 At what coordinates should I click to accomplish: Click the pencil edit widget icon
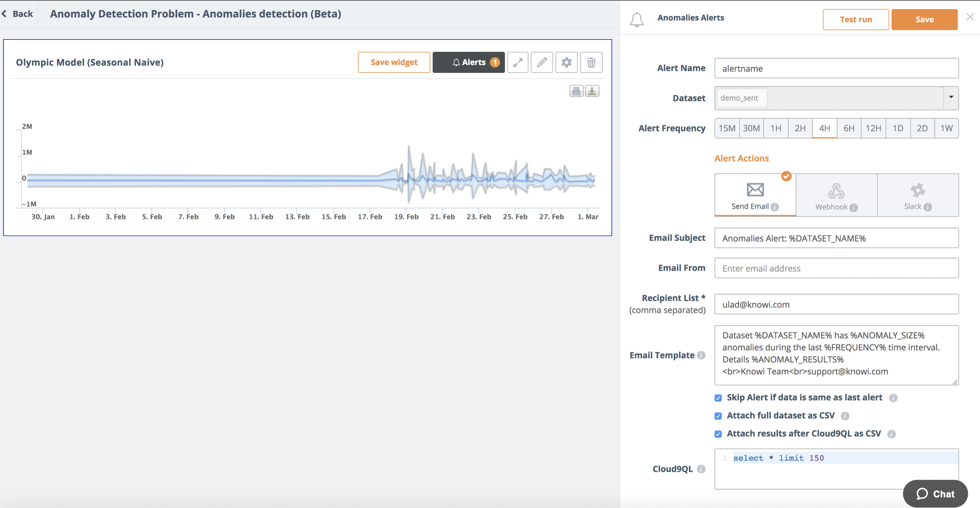click(x=542, y=62)
